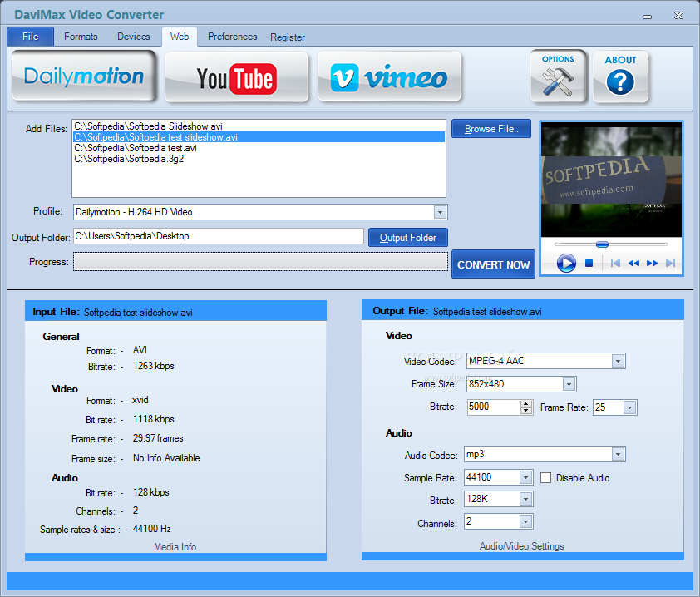Click the xvid video format value
Viewport: 700px width, 597px height.
tap(140, 400)
